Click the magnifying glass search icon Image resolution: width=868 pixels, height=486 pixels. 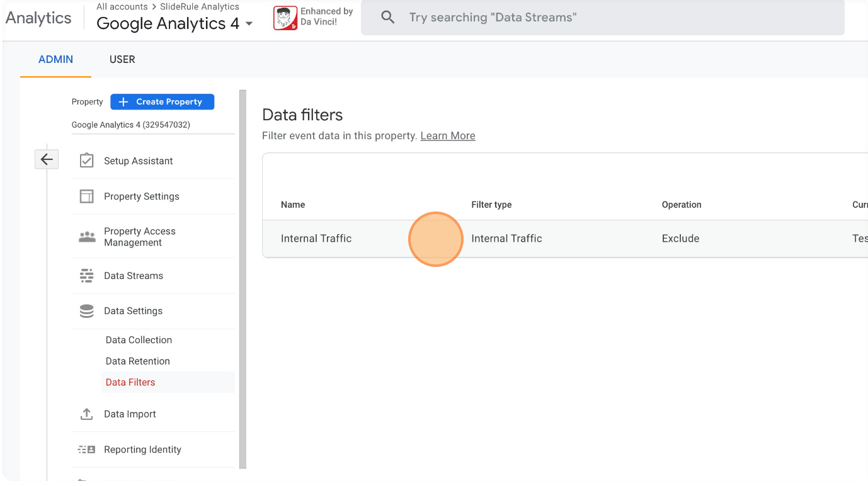point(388,18)
